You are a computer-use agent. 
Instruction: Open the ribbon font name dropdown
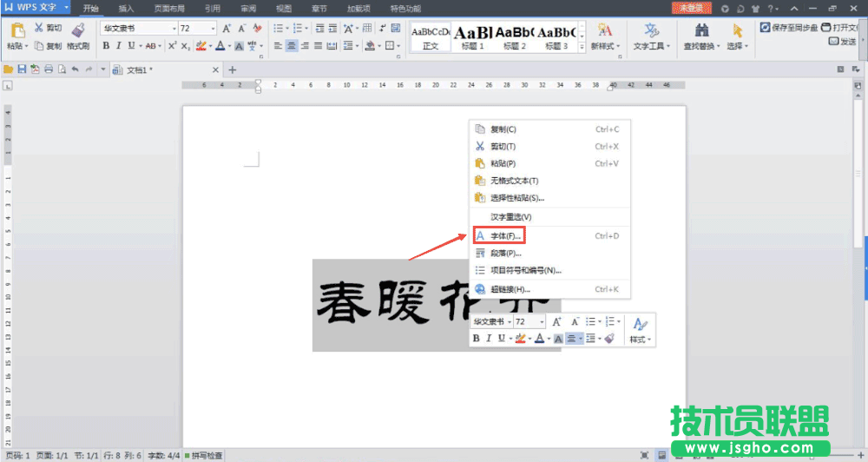coord(174,29)
